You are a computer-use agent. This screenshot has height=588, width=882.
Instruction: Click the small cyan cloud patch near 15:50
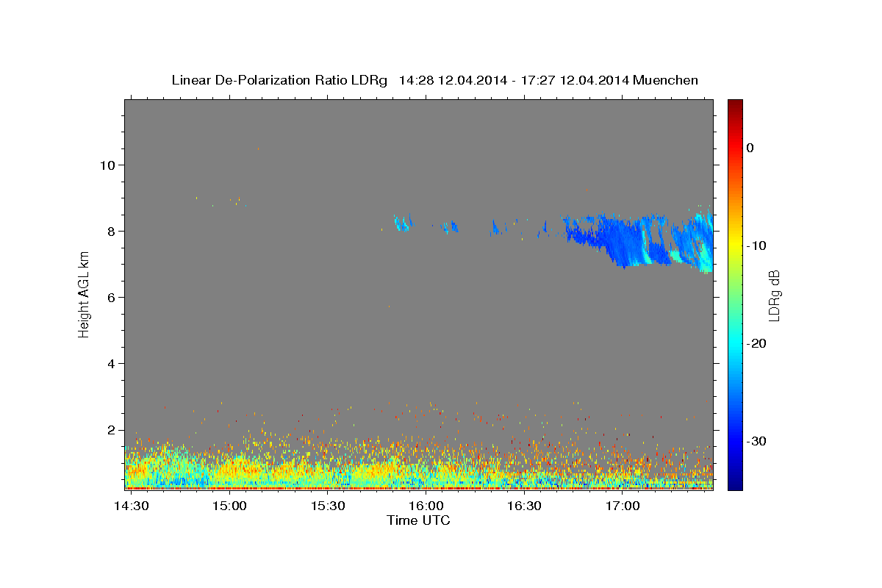click(402, 223)
